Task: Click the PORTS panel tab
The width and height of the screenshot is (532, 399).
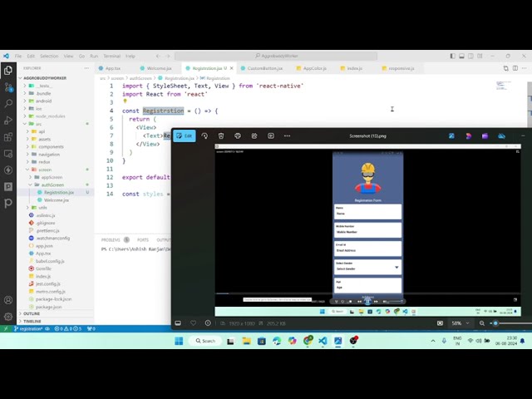Action: point(143,240)
